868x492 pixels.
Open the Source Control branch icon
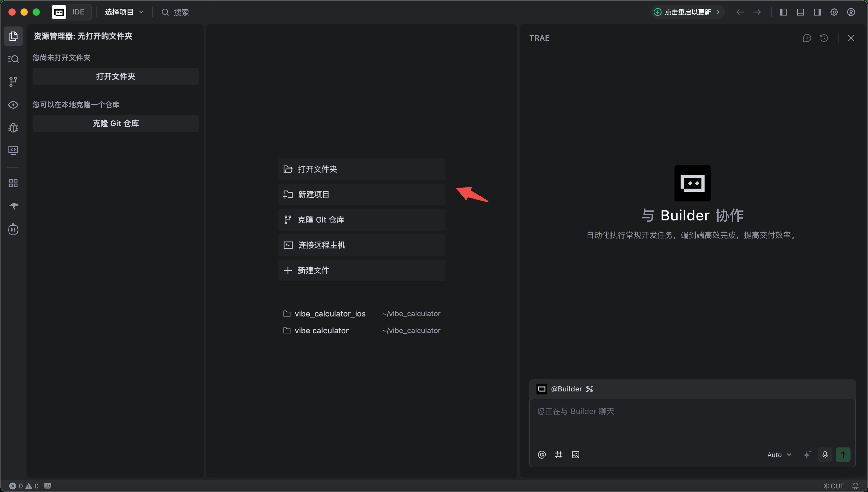click(x=13, y=81)
